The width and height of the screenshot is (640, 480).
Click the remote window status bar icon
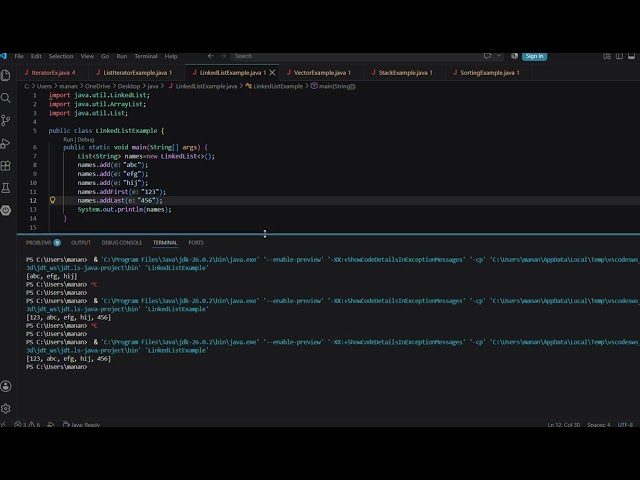(3, 424)
